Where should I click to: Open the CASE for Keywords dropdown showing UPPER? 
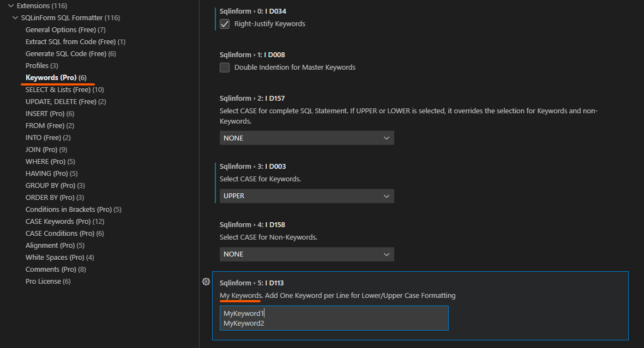[x=307, y=196]
